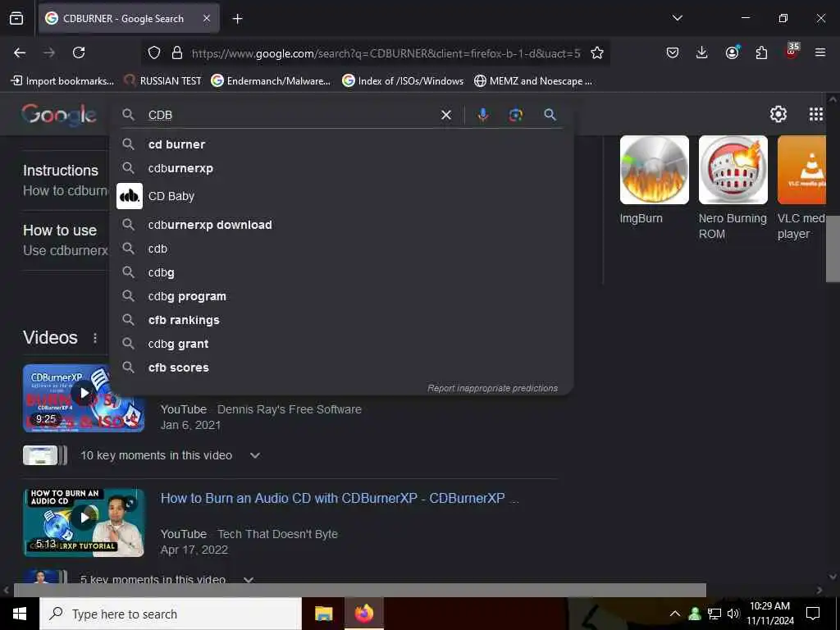Screen dimensions: 840x630
Task: Click the Windows taskbar search box
Action: coord(171,614)
